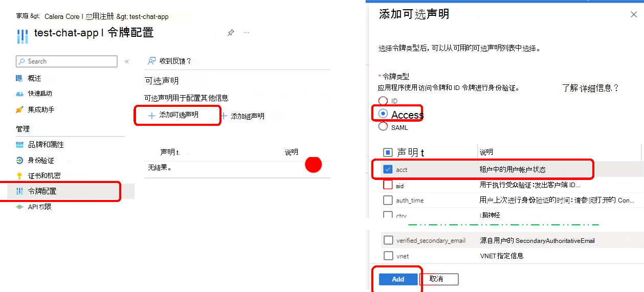Check the ctry claim checkbox

(x=388, y=215)
